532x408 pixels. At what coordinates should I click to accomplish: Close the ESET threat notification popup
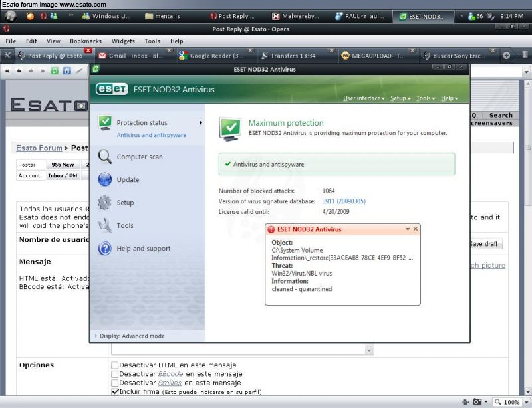point(416,229)
